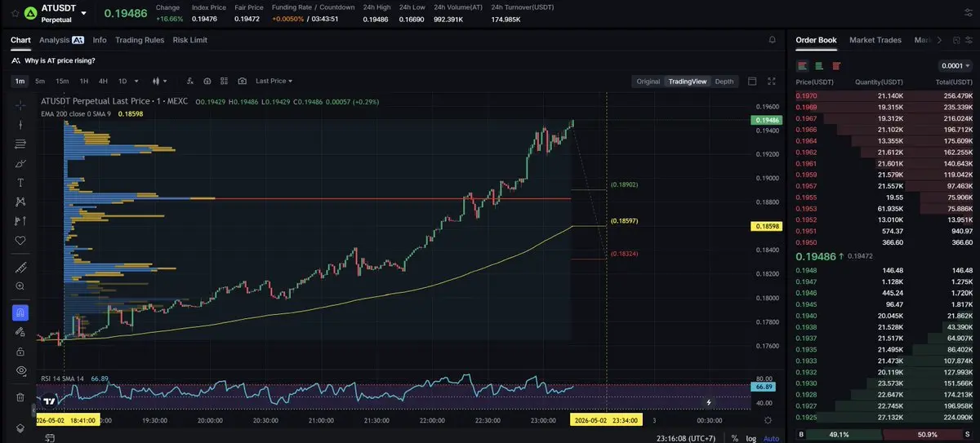Select the 1m timeframe
This screenshot has height=443, width=980.
coord(20,81)
